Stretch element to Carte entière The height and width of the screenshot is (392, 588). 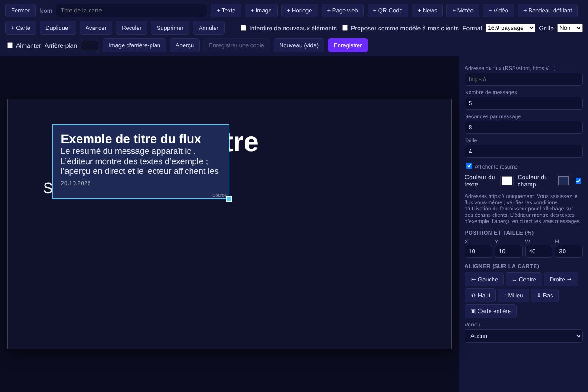(490, 311)
